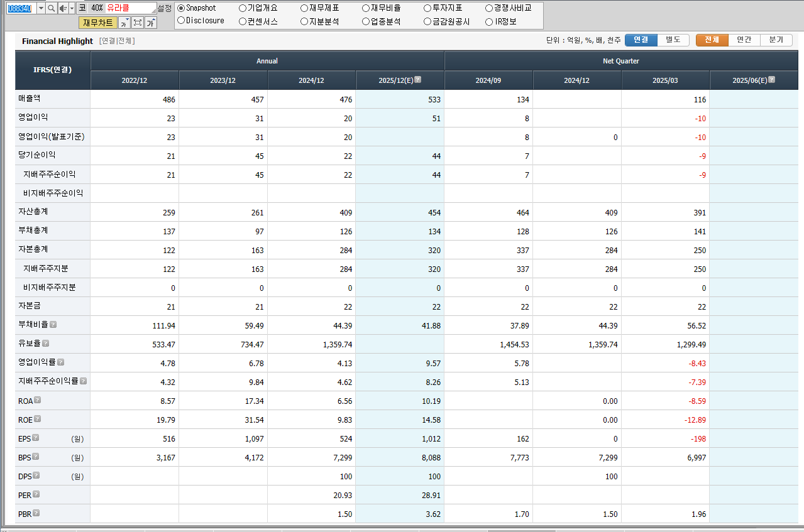Click the 2023/12 column header
This screenshot has height=532, width=804.
click(x=223, y=80)
